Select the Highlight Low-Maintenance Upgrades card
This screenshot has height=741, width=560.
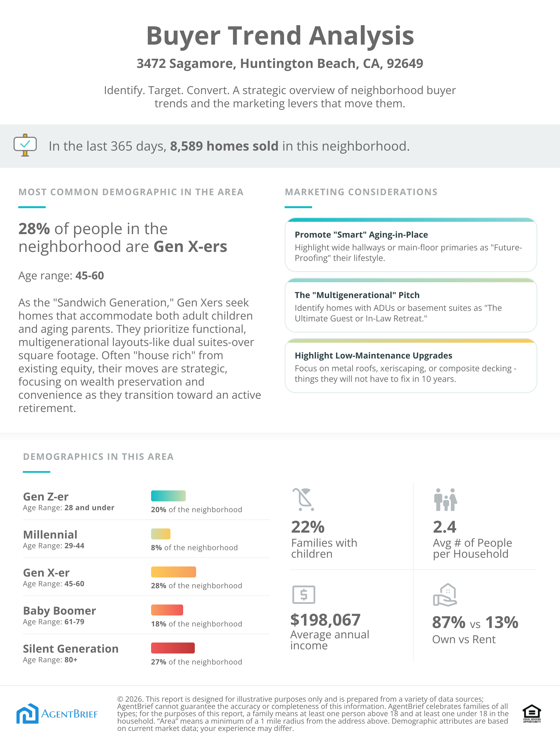coord(411,366)
